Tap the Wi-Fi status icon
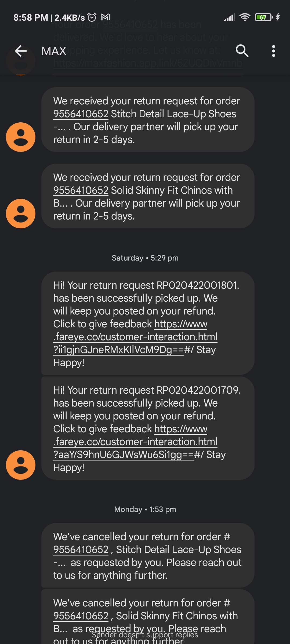The width and height of the screenshot is (290, 644). tap(245, 17)
